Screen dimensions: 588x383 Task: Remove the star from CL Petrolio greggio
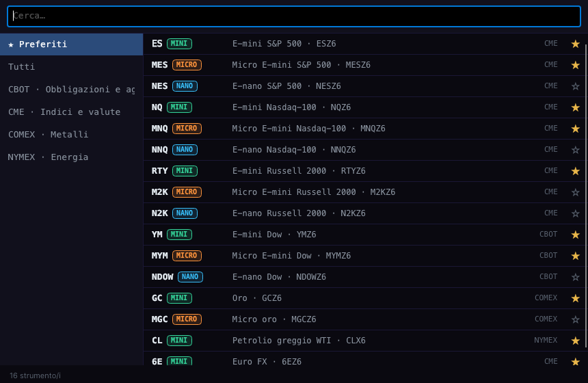(x=575, y=341)
